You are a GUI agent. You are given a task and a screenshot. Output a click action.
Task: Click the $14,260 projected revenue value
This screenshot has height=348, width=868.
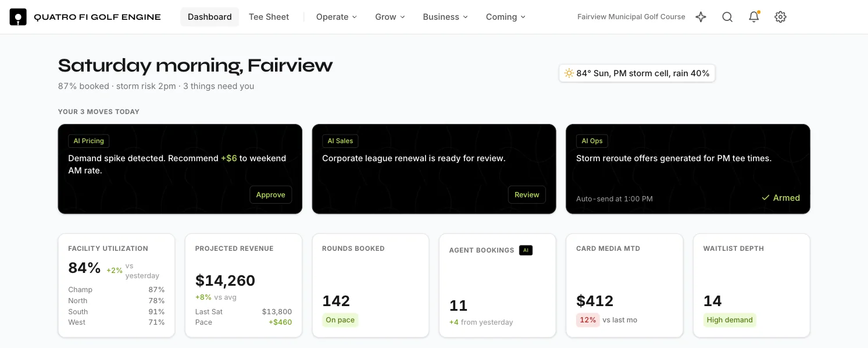pos(225,280)
